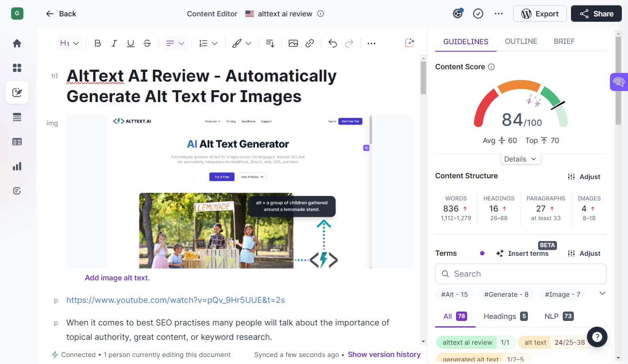Select the alttext ai review term chip
Screen dimensions: 628x364
[x=475, y=342]
